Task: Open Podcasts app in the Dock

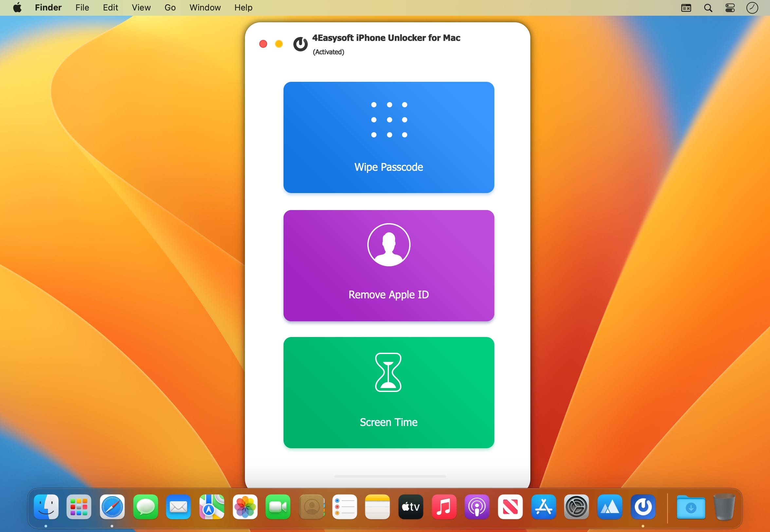Action: coord(477,507)
